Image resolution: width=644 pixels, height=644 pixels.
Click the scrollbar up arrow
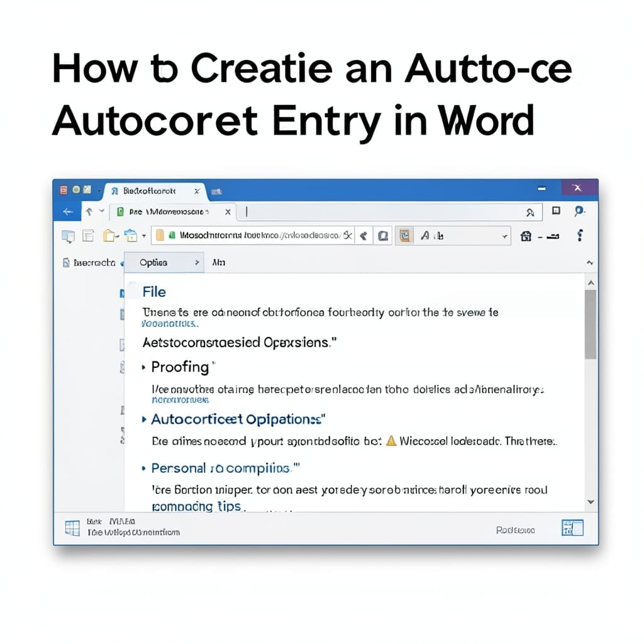591,282
